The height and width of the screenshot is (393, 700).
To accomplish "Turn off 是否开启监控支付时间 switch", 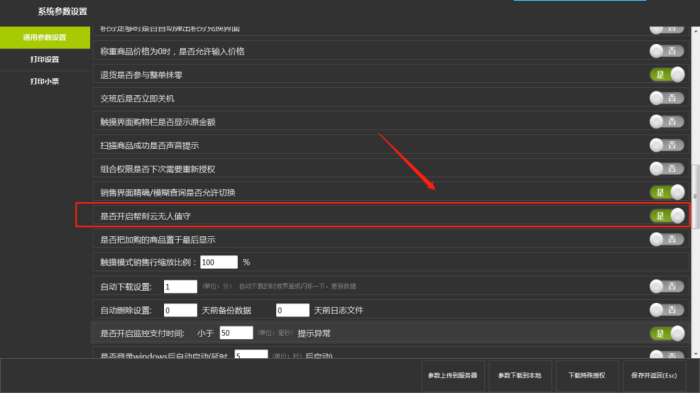I will click(x=667, y=334).
